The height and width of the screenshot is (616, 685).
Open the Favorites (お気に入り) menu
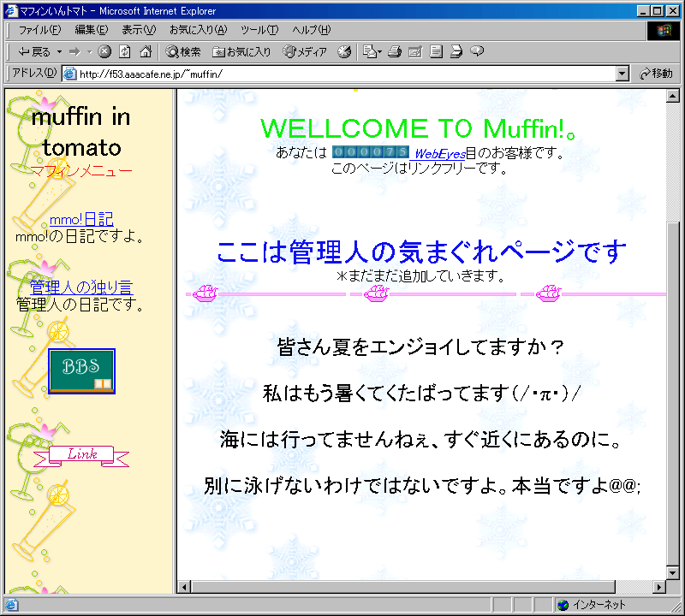click(199, 30)
